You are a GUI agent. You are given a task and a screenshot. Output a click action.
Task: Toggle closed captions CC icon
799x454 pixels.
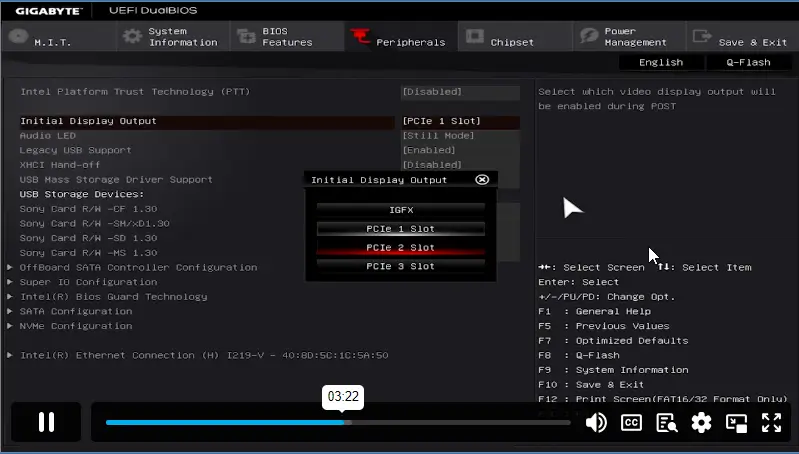pos(631,422)
